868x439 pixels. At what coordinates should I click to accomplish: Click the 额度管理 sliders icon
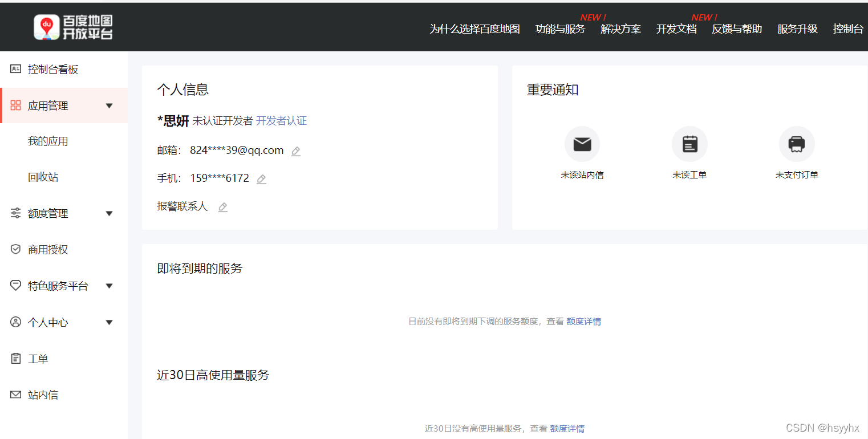pos(16,213)
